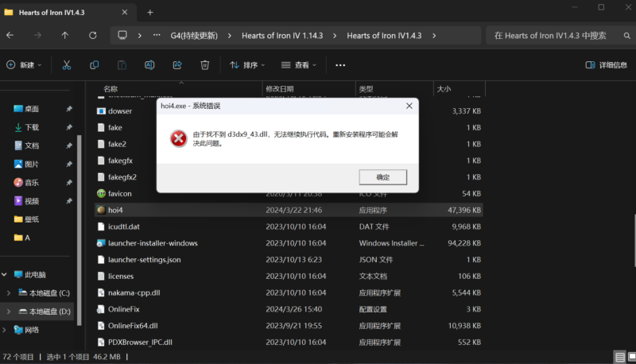This screenshot has height=364, width=636.
Task: Open the 查看 view dropdown
Action: pos(299,65)
